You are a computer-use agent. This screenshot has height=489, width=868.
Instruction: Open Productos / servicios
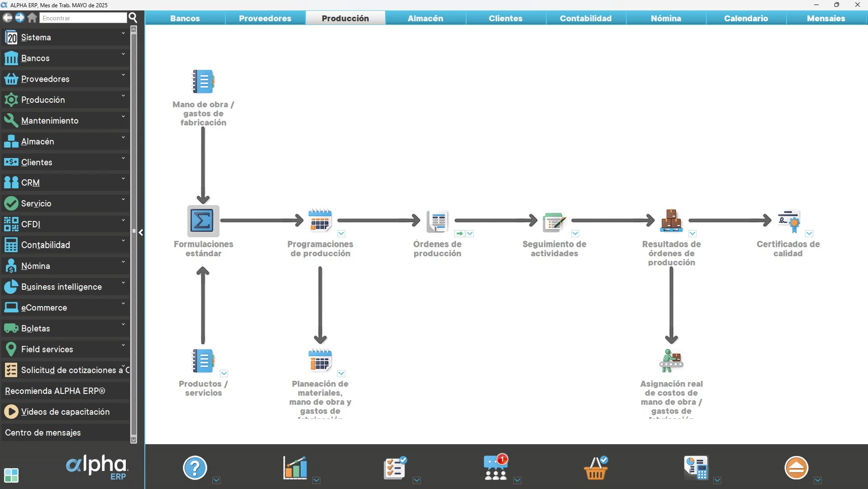[x=203, y=360]
